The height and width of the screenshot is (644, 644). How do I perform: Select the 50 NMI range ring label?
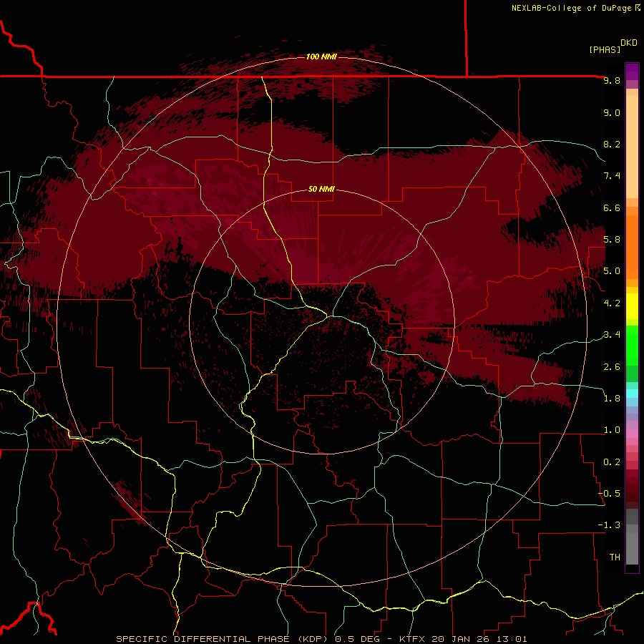pos(321,190)
